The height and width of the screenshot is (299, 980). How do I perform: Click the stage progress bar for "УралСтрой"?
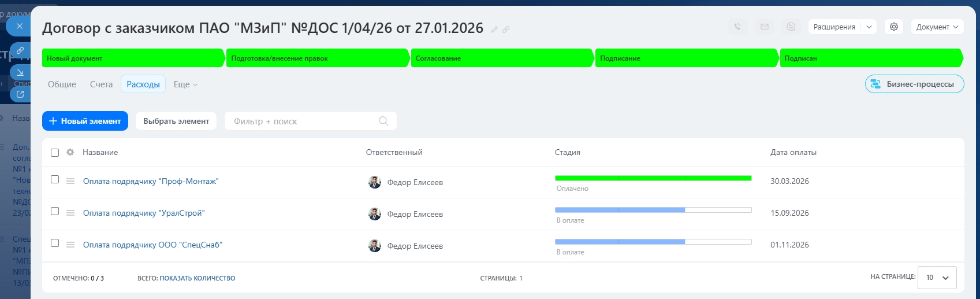click(653, 210)
